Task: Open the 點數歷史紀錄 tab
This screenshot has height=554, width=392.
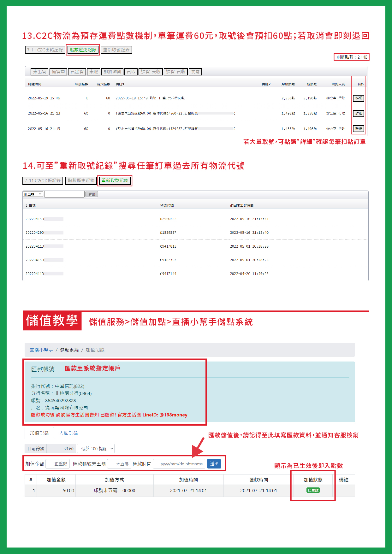Action: pos(83,50)
